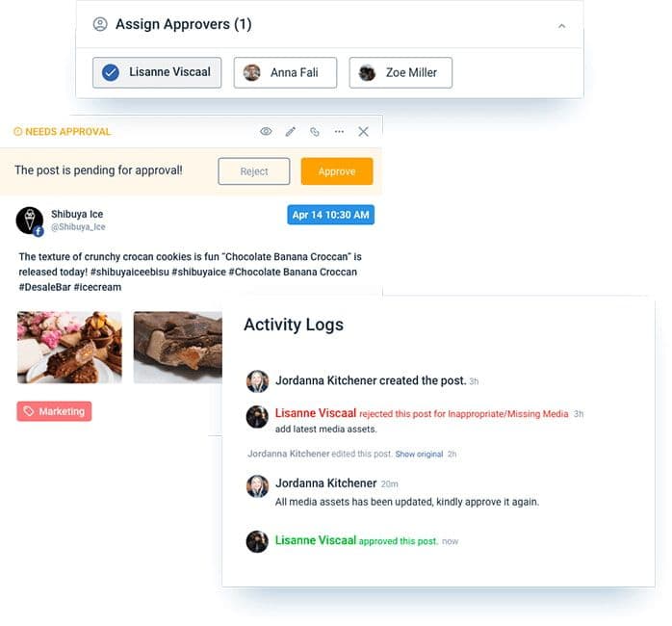Open the three-dot more options menu
This screenshot has height=626, width=672.
pos(339,132)
